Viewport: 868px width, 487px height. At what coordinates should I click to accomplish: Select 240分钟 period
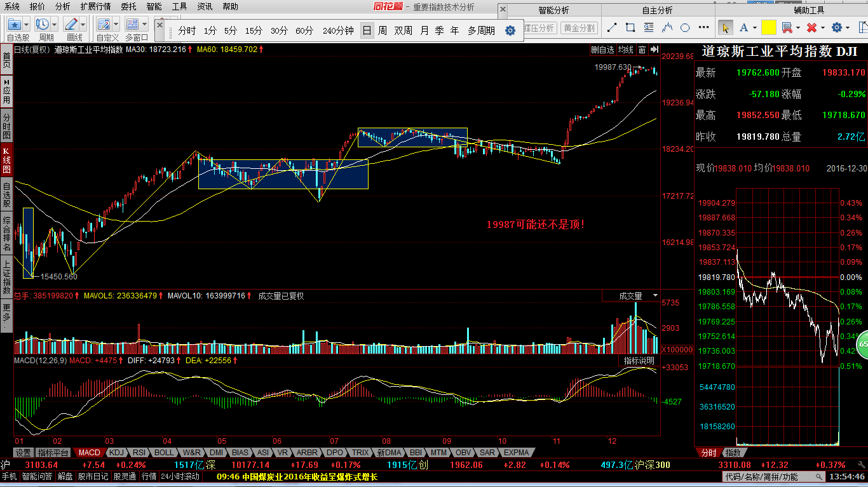(x=338, y=30)
